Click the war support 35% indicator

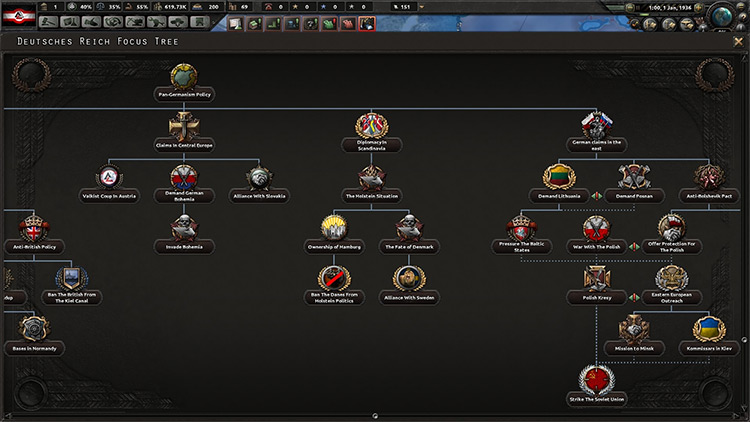tap(109, 7)
